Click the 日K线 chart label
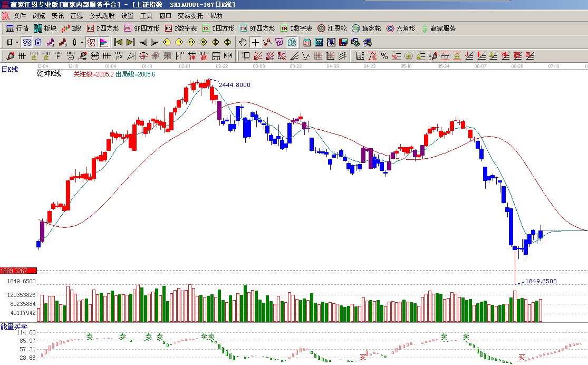Image resolution: width=588 pixels, height=365 pixels. (x=10, y=69)
